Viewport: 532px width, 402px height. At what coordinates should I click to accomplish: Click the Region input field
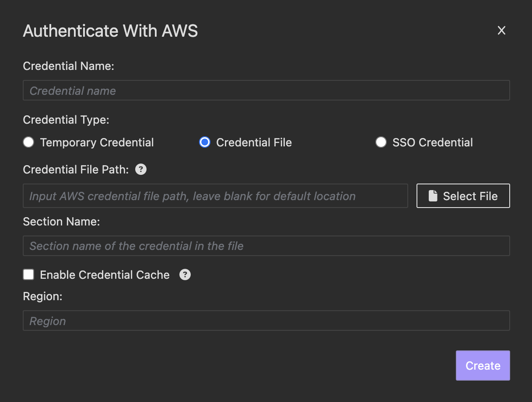point(266,321)
